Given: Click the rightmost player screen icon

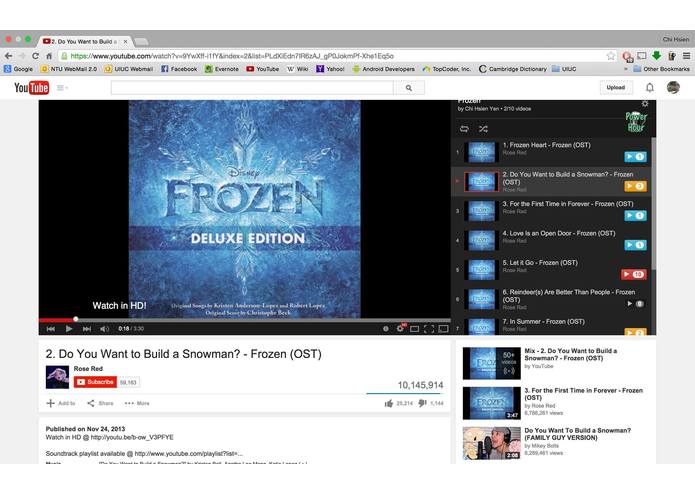Looking at the screenshot, I should 443,329.
